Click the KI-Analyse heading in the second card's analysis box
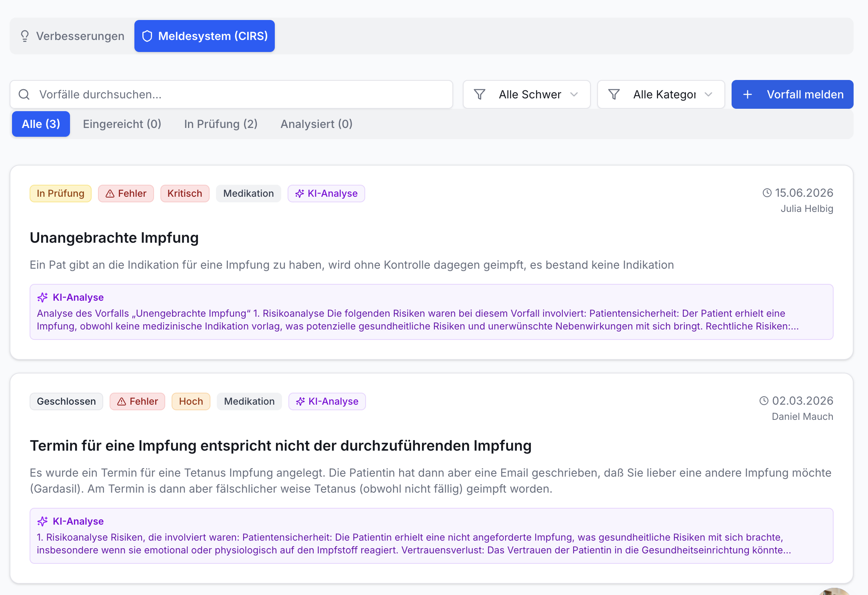 coord(78,521)
